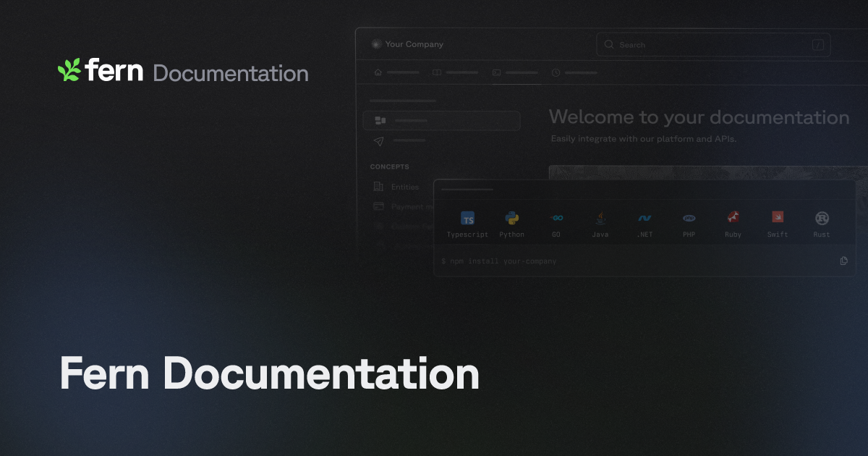
Task: Select the .NET SDK icon
Action: point(644,218)
